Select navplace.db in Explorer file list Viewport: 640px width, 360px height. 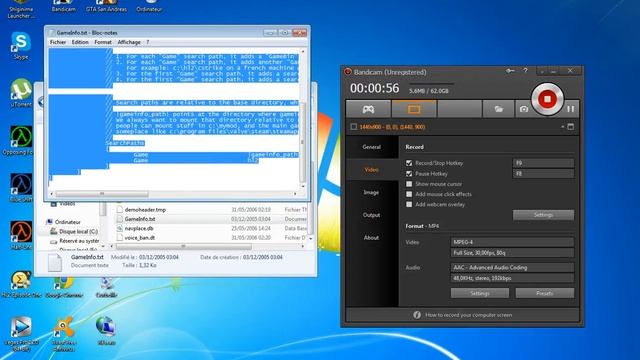139,229
